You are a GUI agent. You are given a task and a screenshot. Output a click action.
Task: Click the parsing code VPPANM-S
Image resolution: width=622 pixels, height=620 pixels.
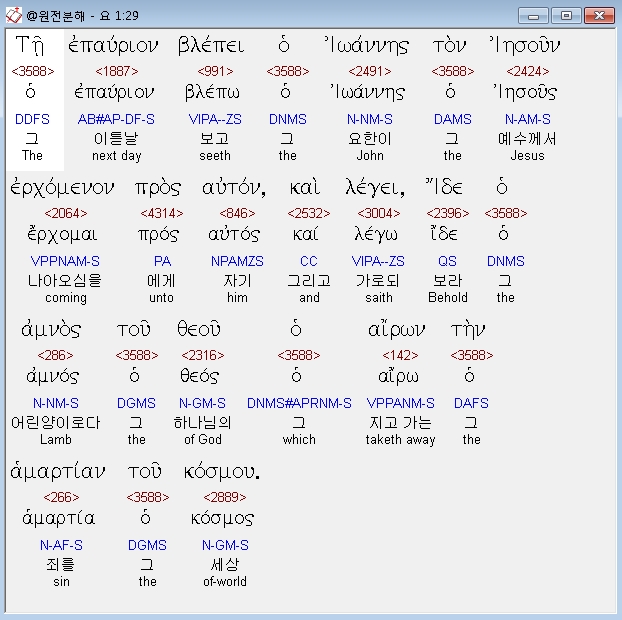tap(400, 403)
